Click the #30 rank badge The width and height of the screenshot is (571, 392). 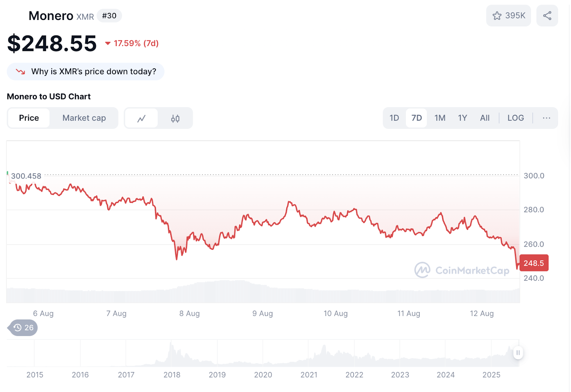[x=109, y=16]
